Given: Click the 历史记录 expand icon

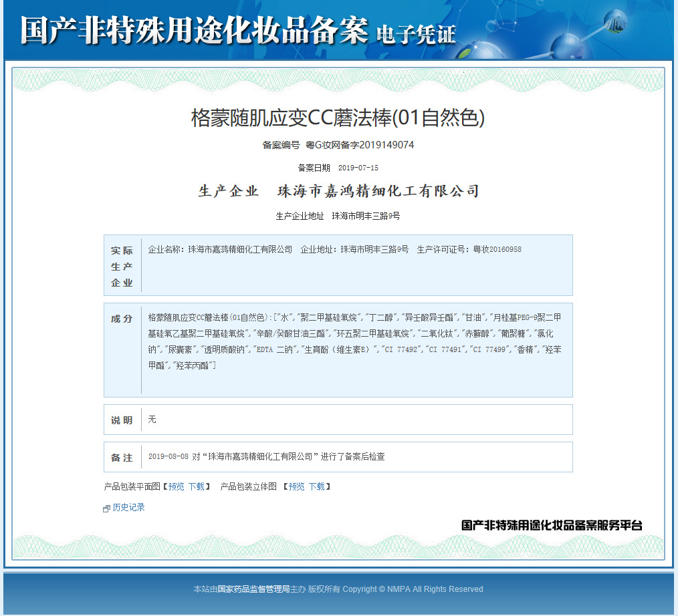Looking at the screenshot, I should click(106, 508).
